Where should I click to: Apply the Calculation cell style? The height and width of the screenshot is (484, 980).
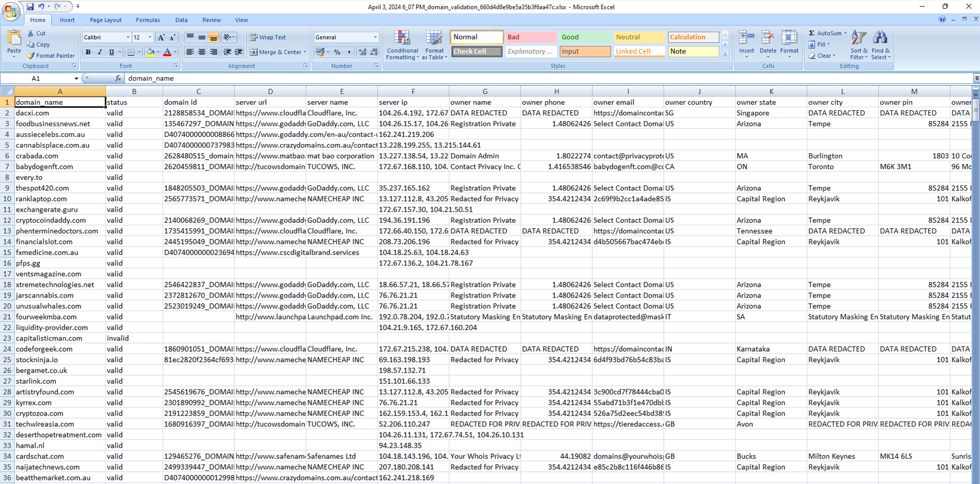coord(693,37)
